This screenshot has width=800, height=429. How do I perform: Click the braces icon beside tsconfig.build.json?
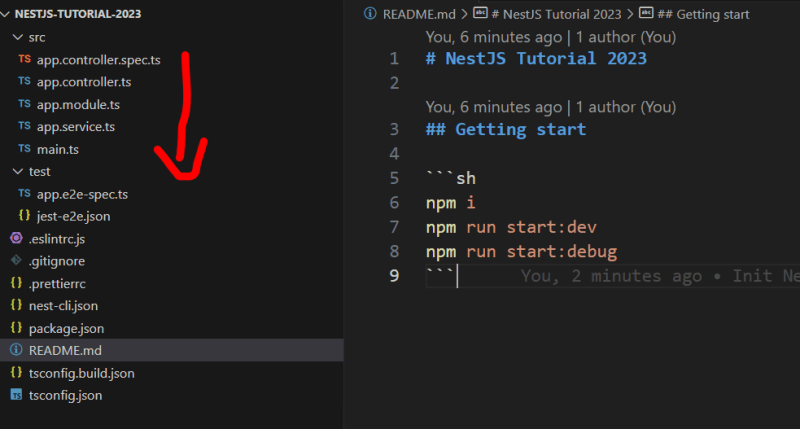point(16,372)
